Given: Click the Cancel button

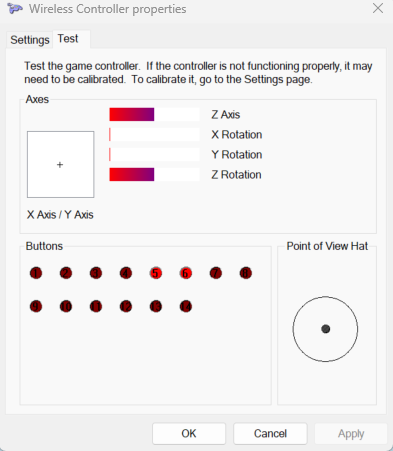Looking at the screenshot, I should click(270, 433).
